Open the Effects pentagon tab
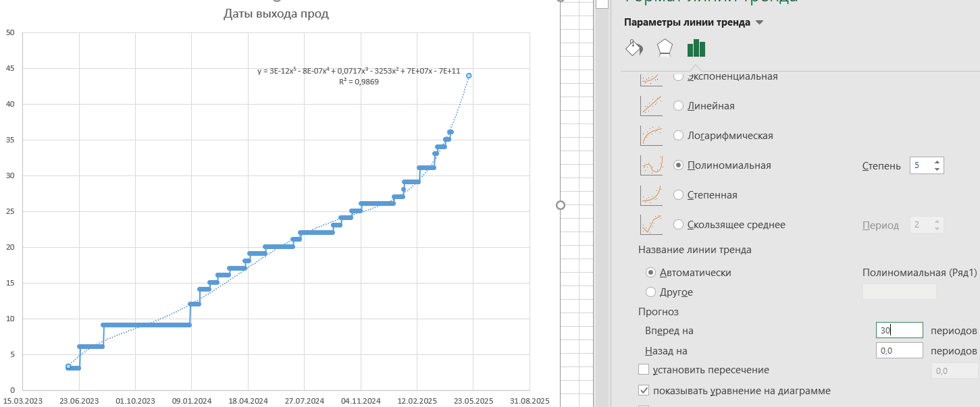Screen dimensions: 980x407 [x=665, y=48]
